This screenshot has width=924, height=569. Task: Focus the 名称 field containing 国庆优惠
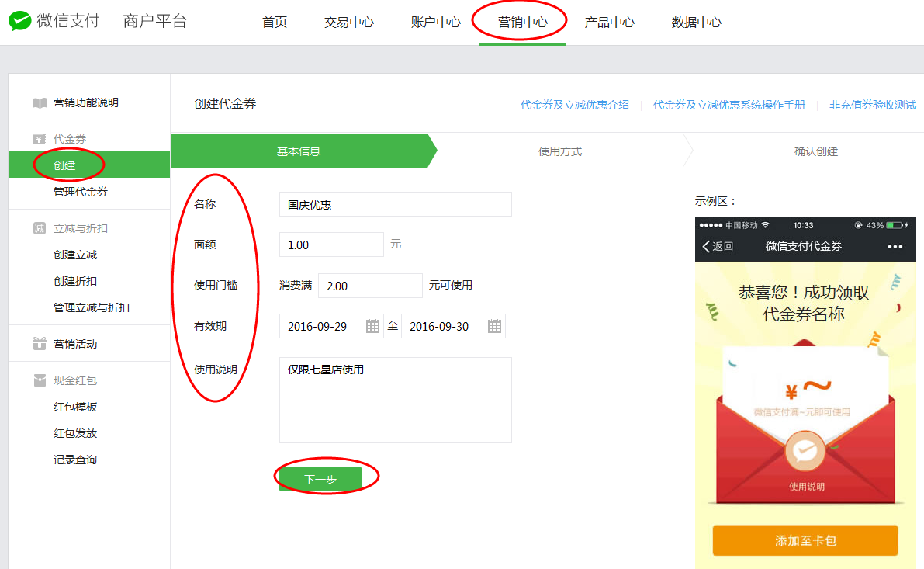pyautogui.click(x=396, y=205)
